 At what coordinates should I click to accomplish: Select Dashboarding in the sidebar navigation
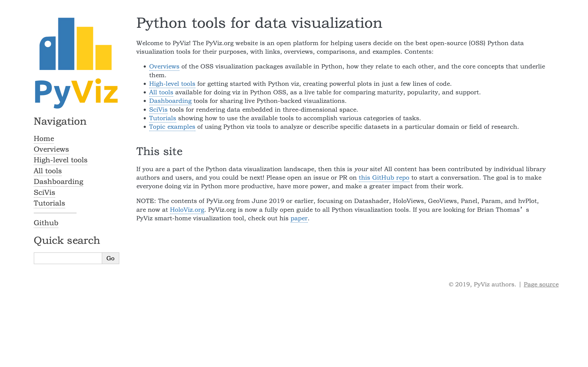[x=59, y=182]
